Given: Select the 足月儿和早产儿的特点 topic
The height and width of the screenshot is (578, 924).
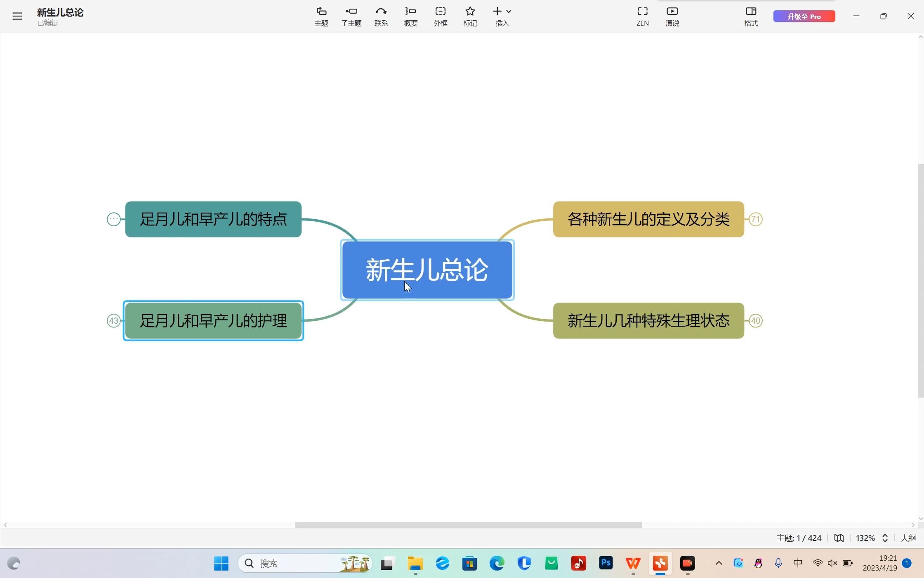Looking at the screenshot, I should click(213, 219).
